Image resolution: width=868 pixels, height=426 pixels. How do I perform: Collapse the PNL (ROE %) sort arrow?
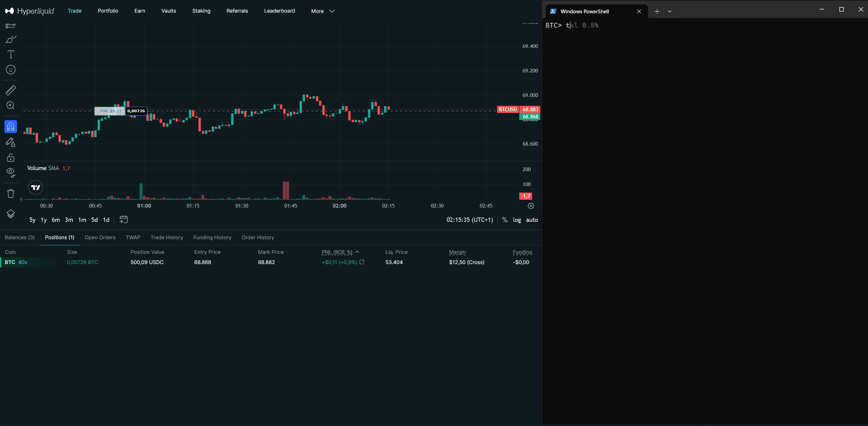click(x=357, y=252)
